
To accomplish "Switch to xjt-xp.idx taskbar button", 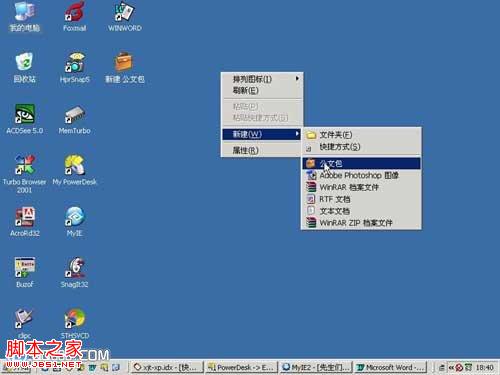I will [x=167, y=367].
